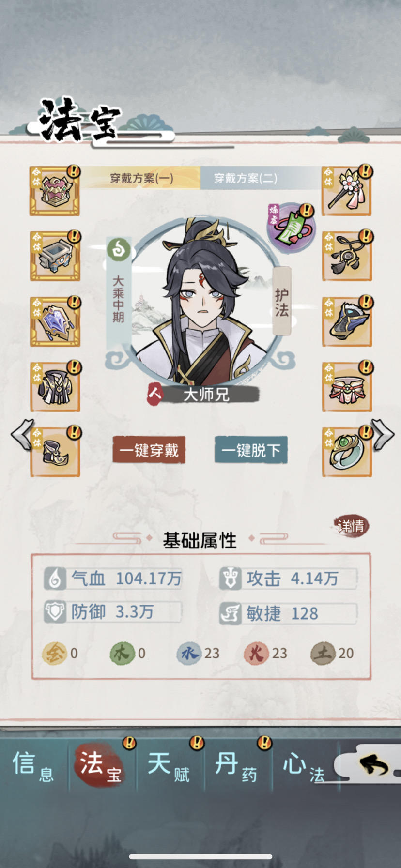Image resolution: width=401 pixels, height=868 pixels.
Task: Open the helmet equipment slot
Action: click(55, 191)
